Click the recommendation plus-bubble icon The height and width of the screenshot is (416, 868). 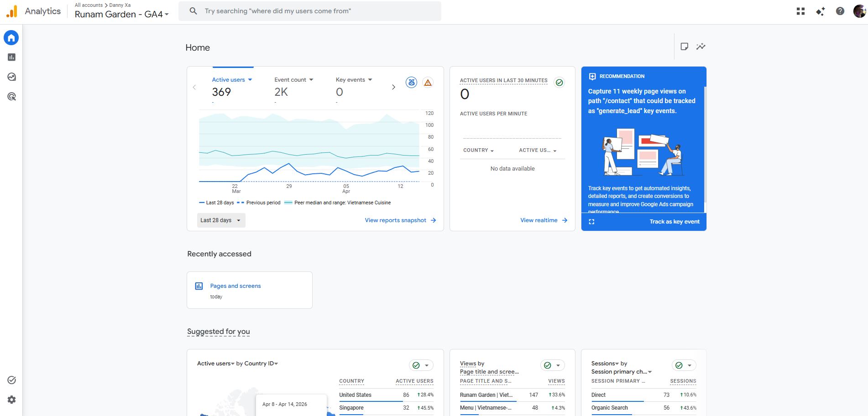592,76
